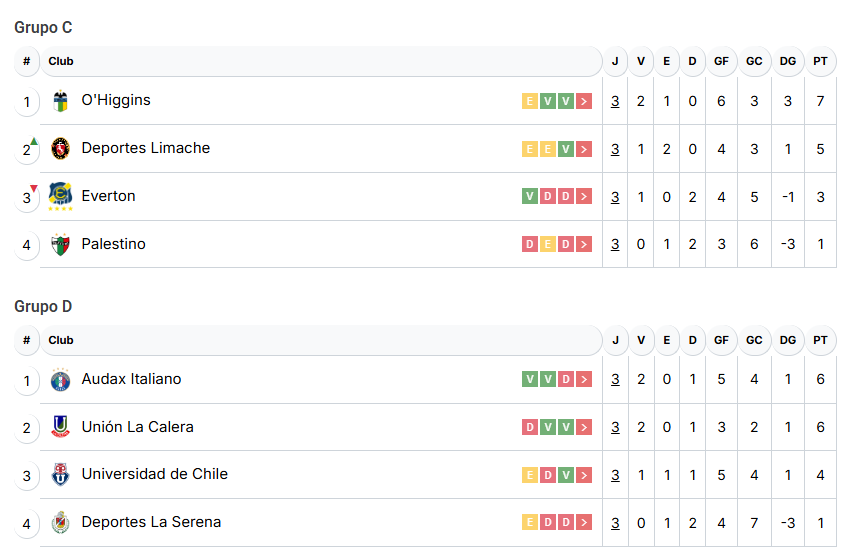
Task: Click the Unión La Calera club crest
Action: (61, 427)
